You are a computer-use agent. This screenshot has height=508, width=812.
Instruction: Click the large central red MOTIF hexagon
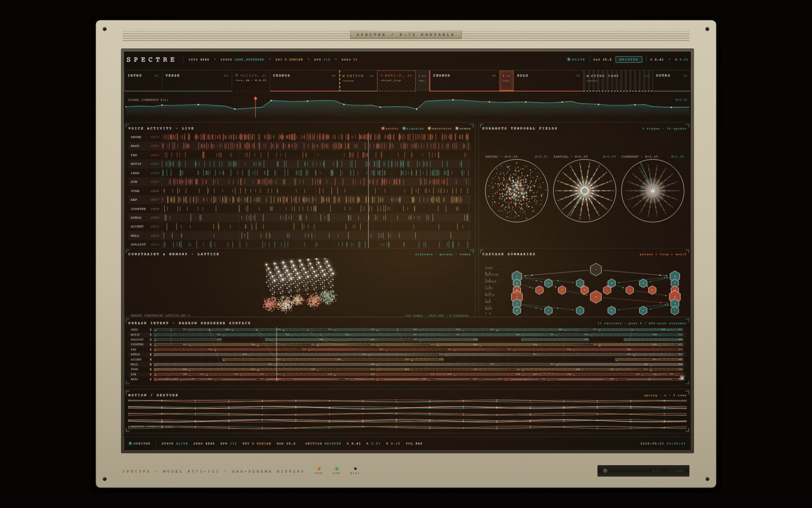pos(596,297)
